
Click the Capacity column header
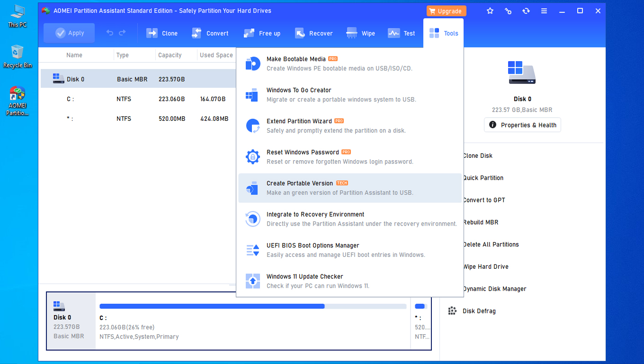170,55
